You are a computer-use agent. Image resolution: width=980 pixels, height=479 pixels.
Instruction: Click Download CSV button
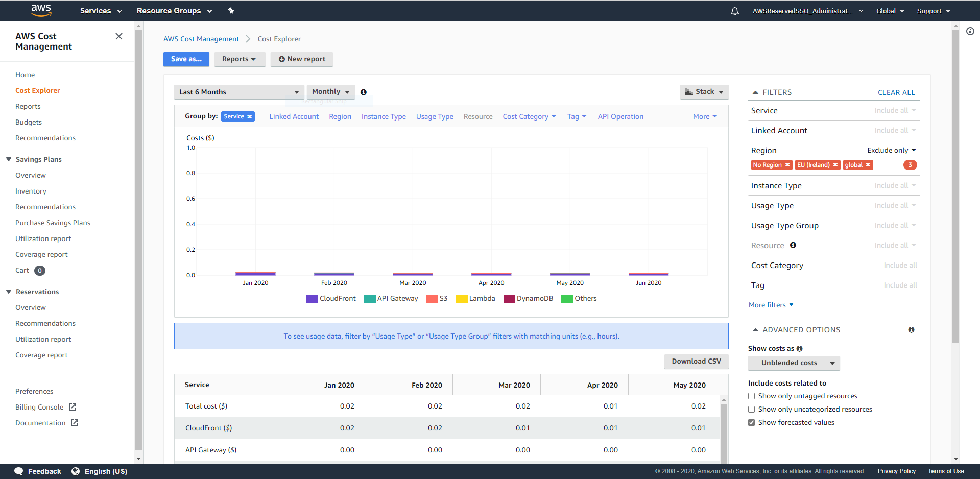pos(696,362)
